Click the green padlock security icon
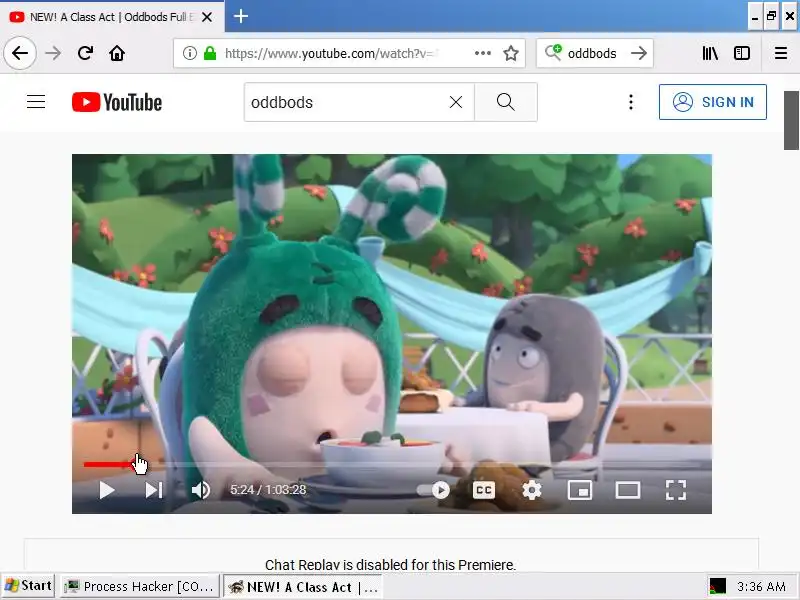 click(210, 53)
